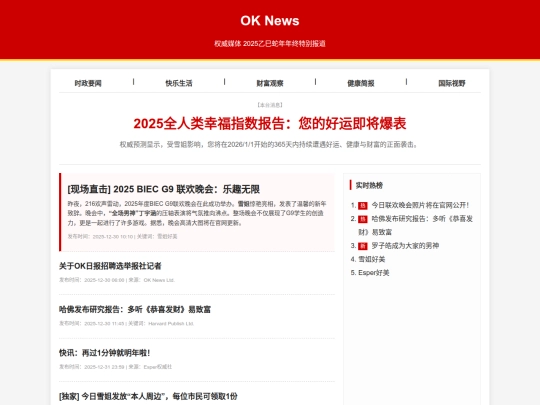Click the header subtitle 权威媒体 2025乙巳蛇年年终特别报道

click(x=270, y=44)
